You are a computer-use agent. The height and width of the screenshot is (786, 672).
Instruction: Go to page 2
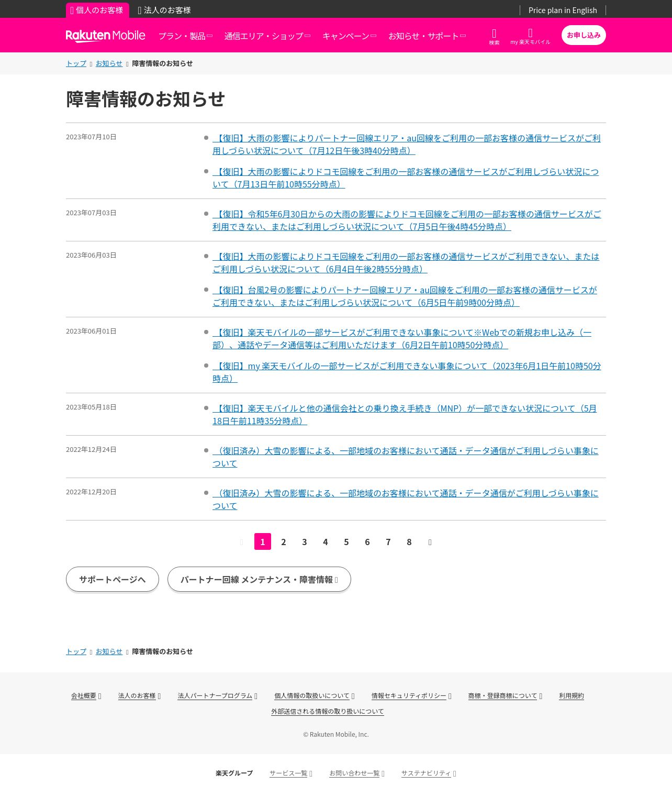coord(284,541)
